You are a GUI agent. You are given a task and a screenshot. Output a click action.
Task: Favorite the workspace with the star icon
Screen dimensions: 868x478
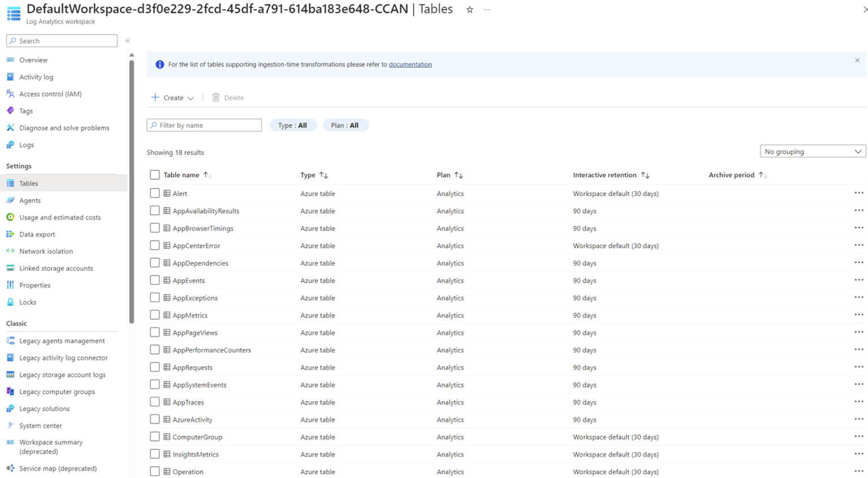[x=470, y=10]
